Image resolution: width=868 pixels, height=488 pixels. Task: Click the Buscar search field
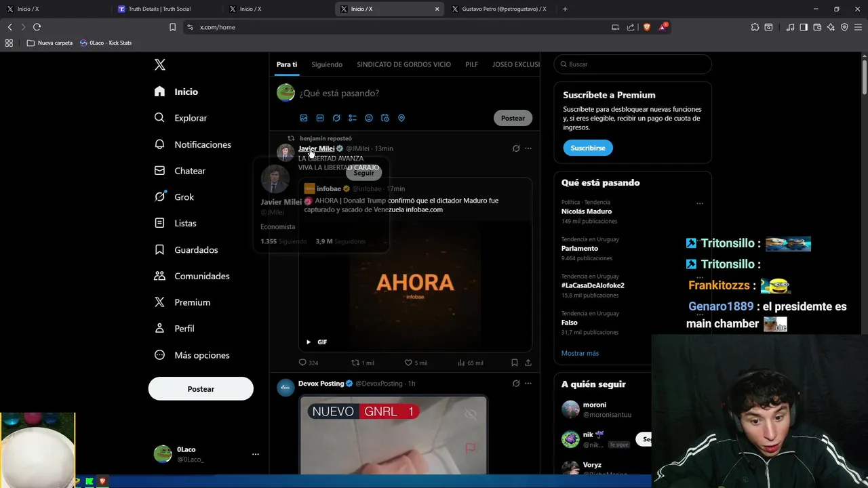coord(633,64)
